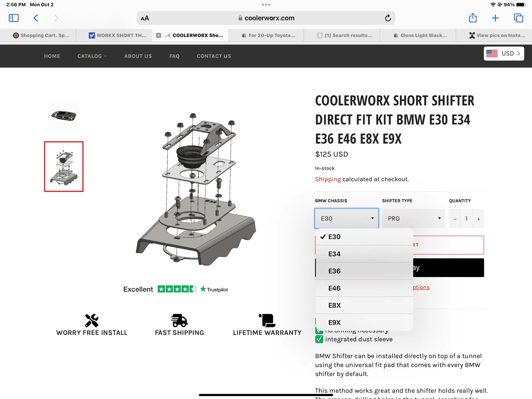Open the Safari share sheet
Viewport: 532px width, 399px height.
click(473, 18)
